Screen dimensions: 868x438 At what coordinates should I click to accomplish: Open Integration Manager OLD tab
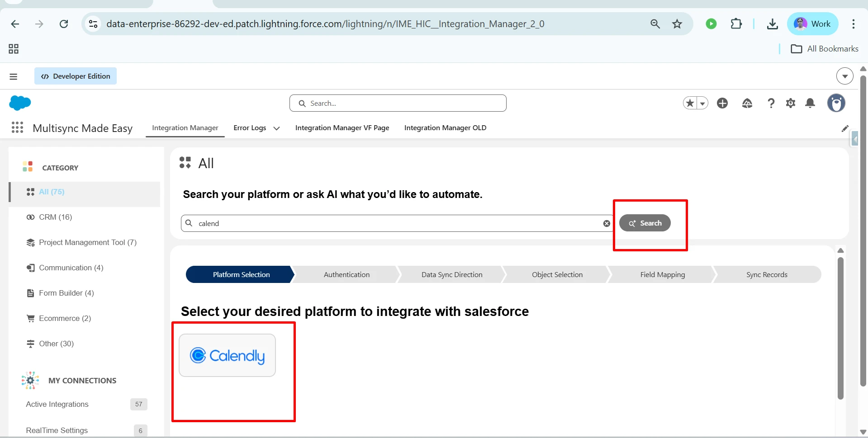445,128
